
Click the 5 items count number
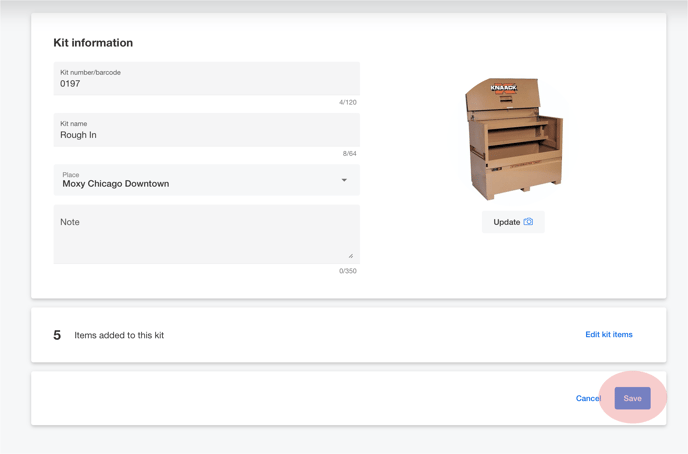click(x=57, y=335)
